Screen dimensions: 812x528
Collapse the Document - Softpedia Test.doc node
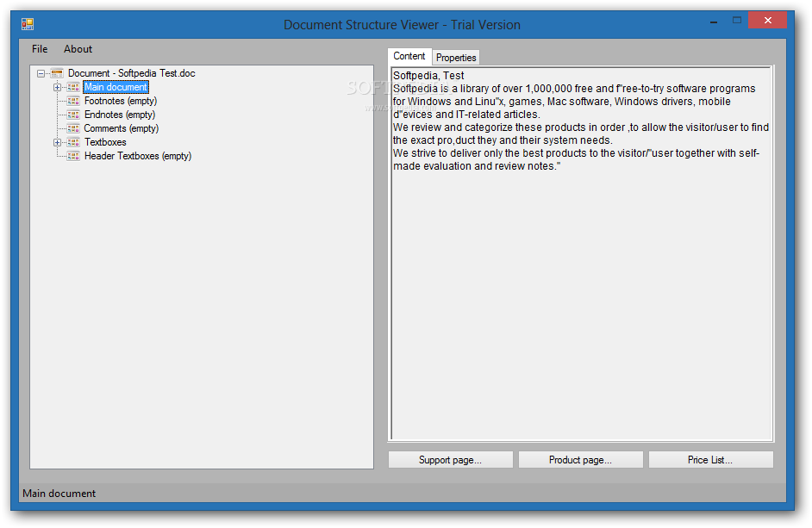41,73
